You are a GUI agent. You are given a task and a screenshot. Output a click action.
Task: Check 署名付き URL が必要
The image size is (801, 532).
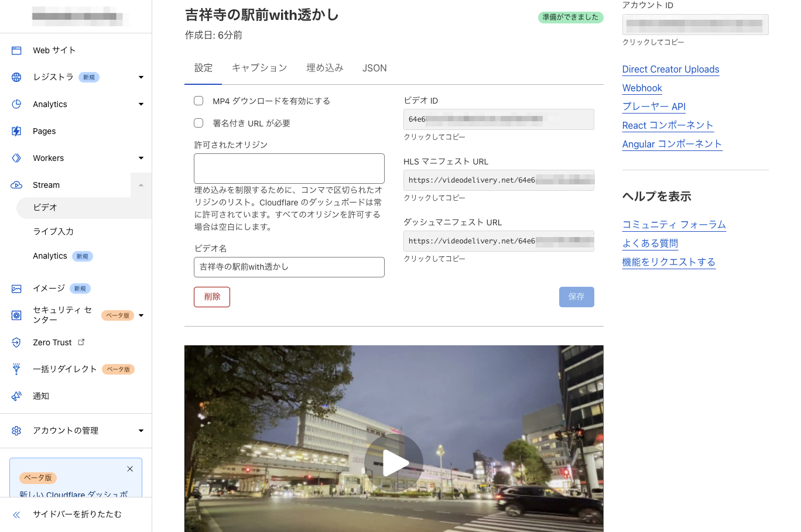(198, 123)
